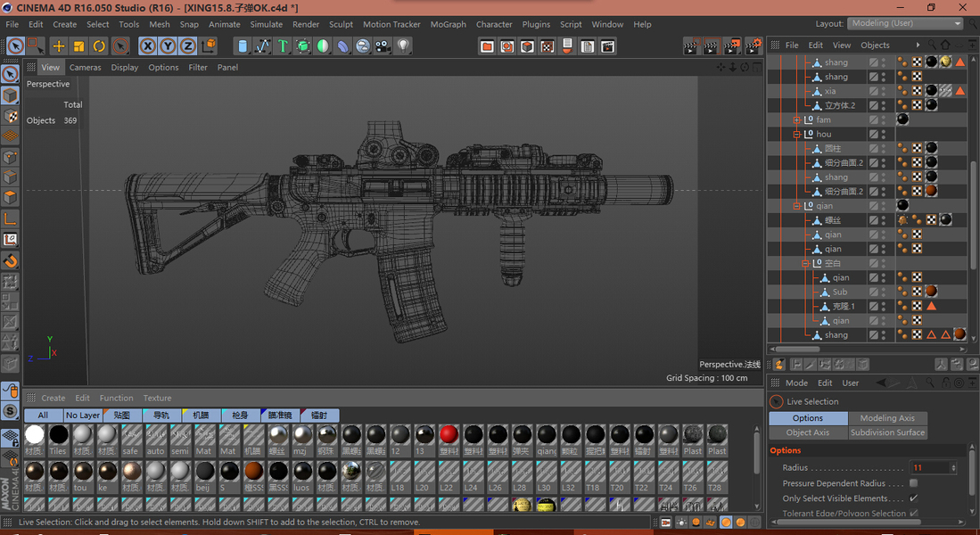
Task: Select the Rotate tool
Action: click(x=99, y=45)
